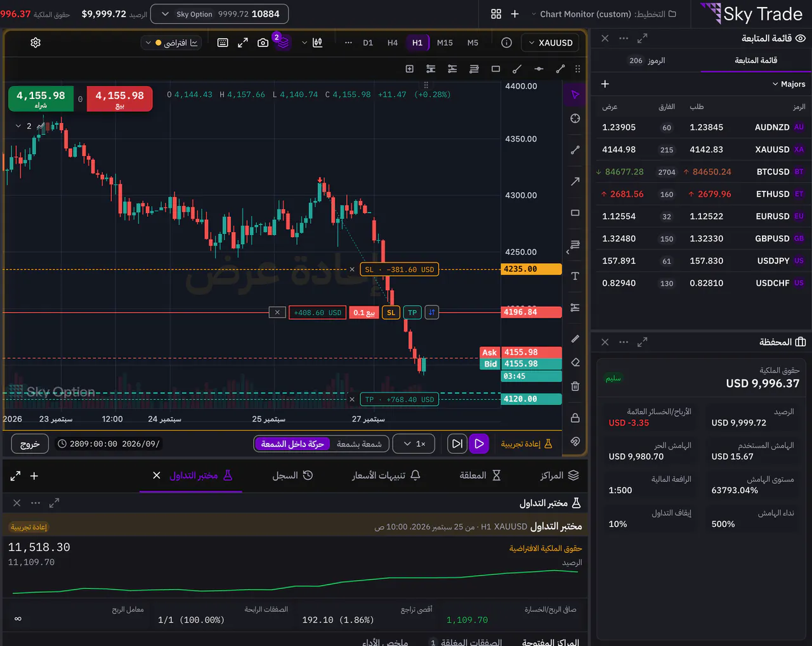Select the M15 timeframe

click(x=445, y=42)
